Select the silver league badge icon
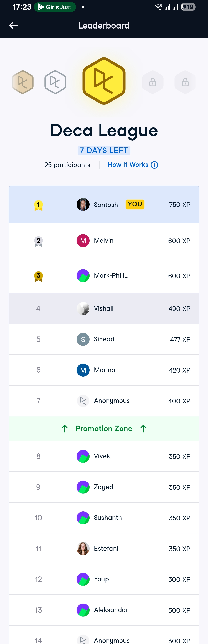The image size is (208, 644). click(x=55, y=82)
